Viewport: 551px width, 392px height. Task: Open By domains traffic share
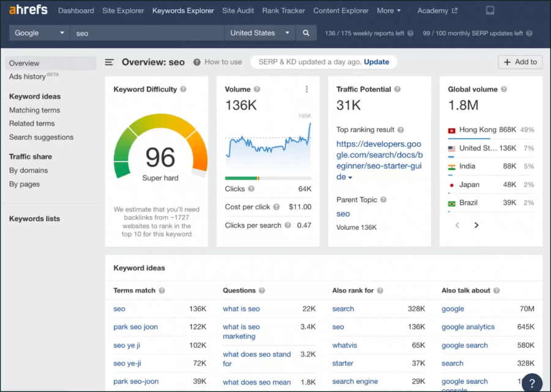[28, 170]
